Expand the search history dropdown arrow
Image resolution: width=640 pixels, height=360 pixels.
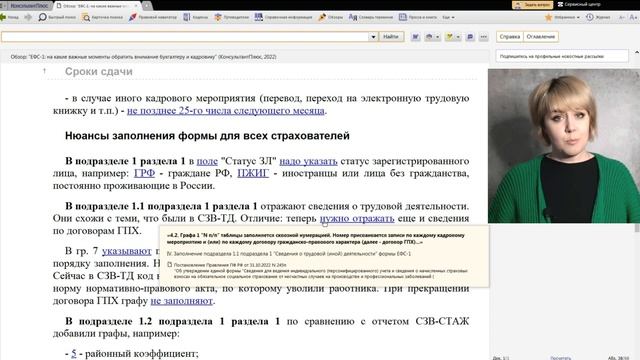tap(373, 37)
